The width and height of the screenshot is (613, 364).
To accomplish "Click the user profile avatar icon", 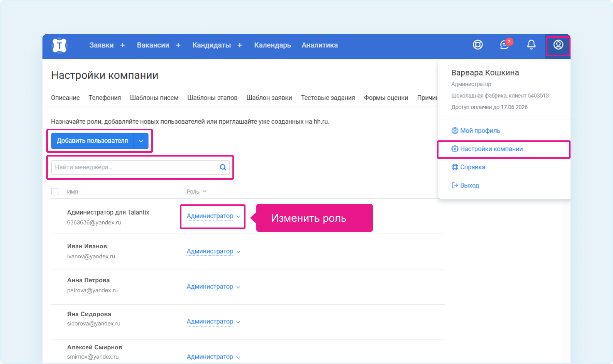I will [x=558, y=45].
